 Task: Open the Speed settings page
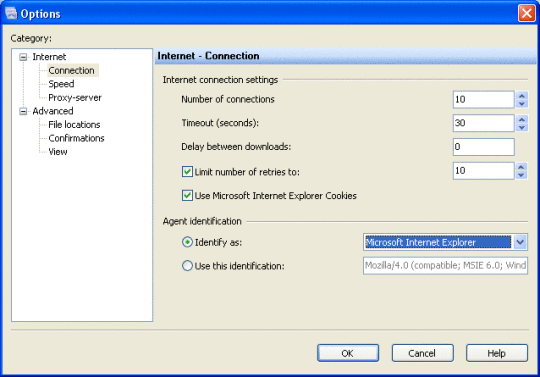pos(61,84)
